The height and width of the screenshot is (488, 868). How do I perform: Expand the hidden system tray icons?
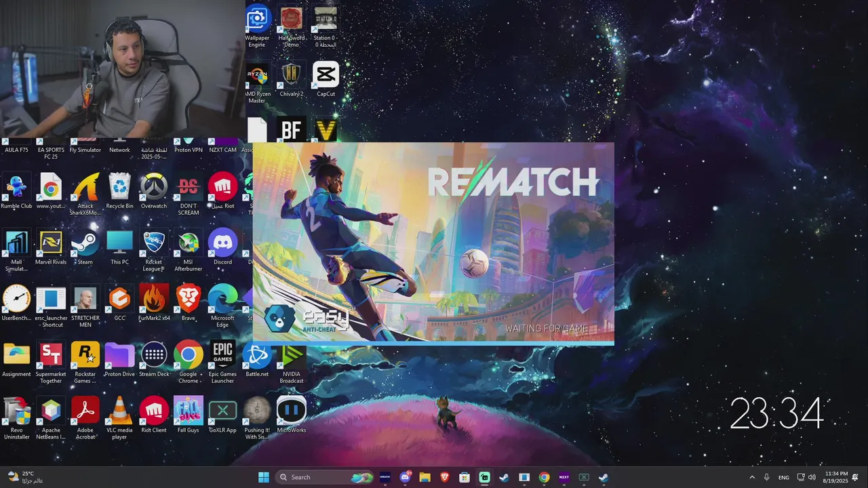pyautogui.click(x=751, y=477)
